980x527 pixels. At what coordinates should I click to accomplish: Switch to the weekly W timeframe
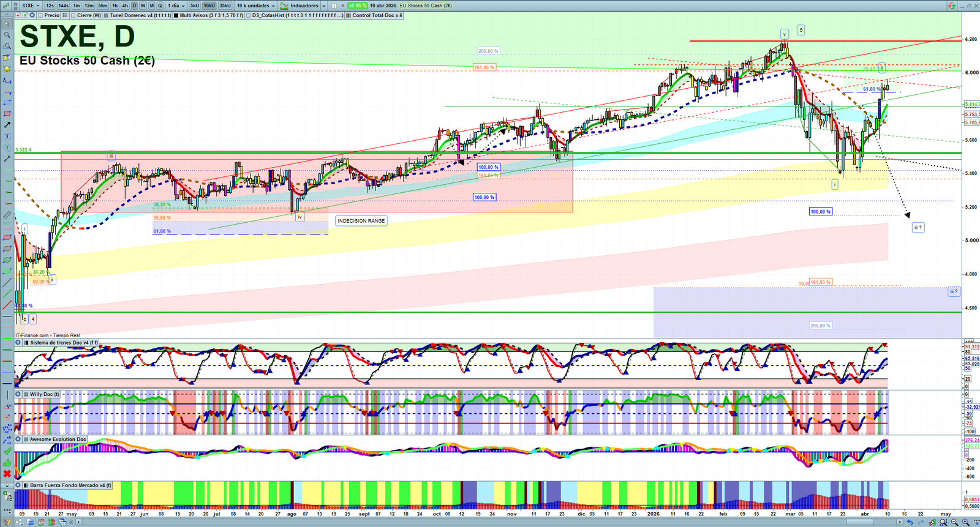(143, 6)
